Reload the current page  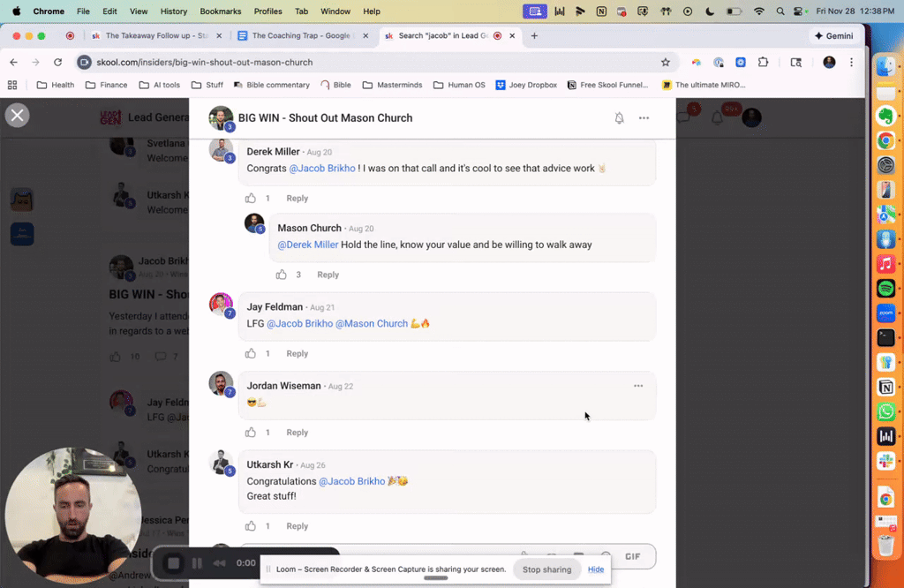point(57,63)
